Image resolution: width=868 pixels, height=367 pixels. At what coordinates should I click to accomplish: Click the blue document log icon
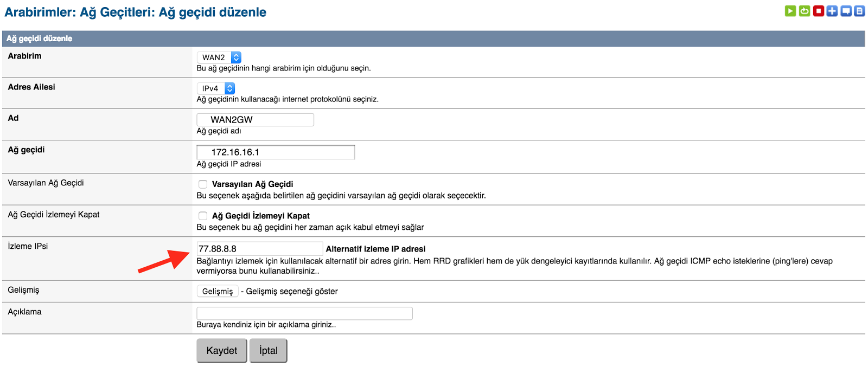click(859, 11)
